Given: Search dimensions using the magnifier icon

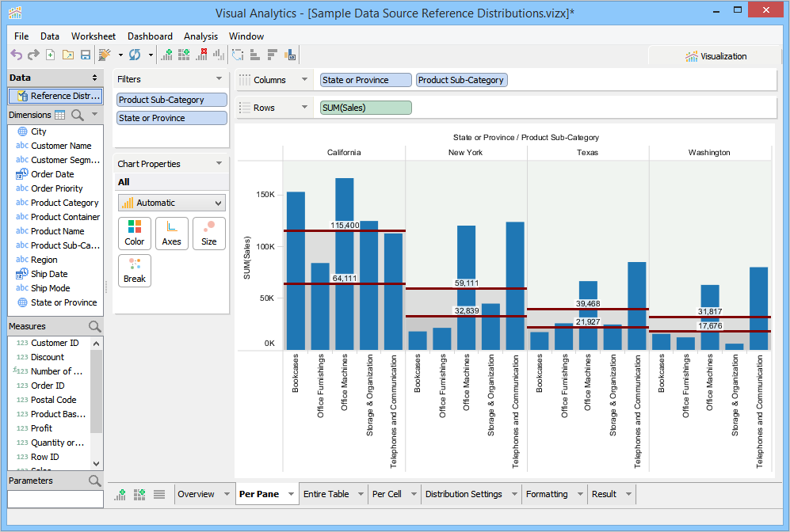Looking at the screenshot, I should (x=78, y=115).
